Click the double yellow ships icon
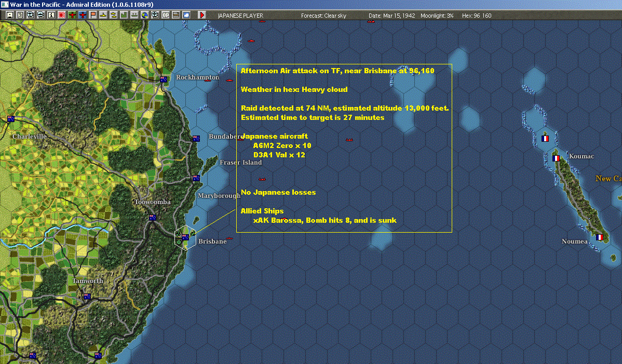Screen dimensions: 622x364 point(114,15)
